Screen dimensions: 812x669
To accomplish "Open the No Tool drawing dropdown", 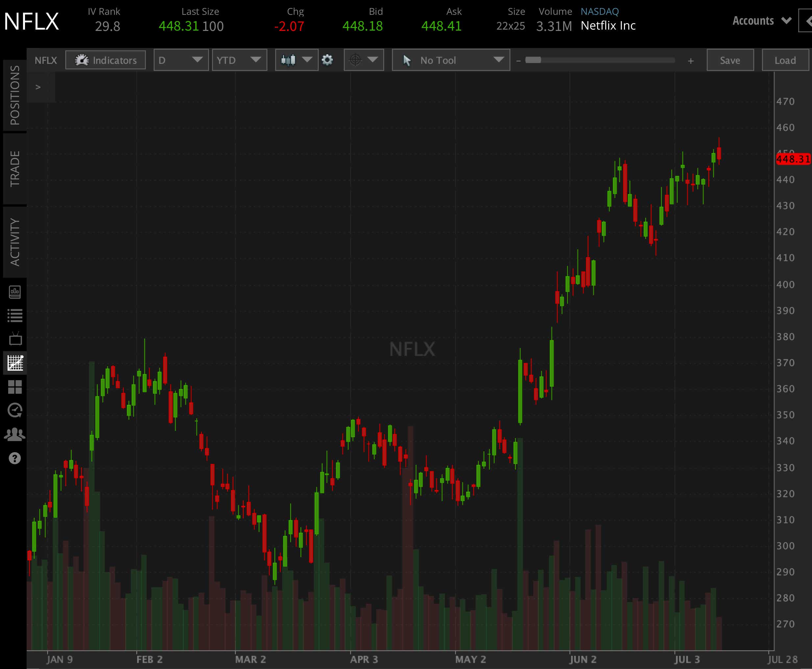I will tap(451, 60).
